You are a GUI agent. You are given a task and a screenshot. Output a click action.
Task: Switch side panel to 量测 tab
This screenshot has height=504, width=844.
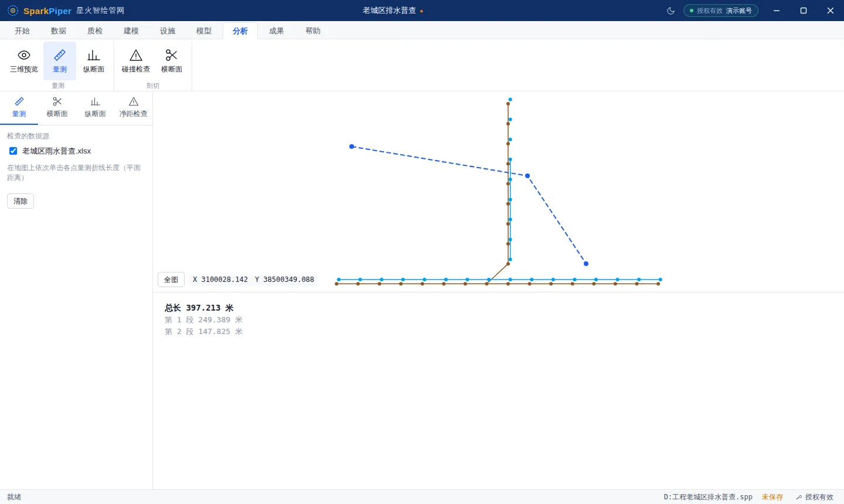pos(19,108)
